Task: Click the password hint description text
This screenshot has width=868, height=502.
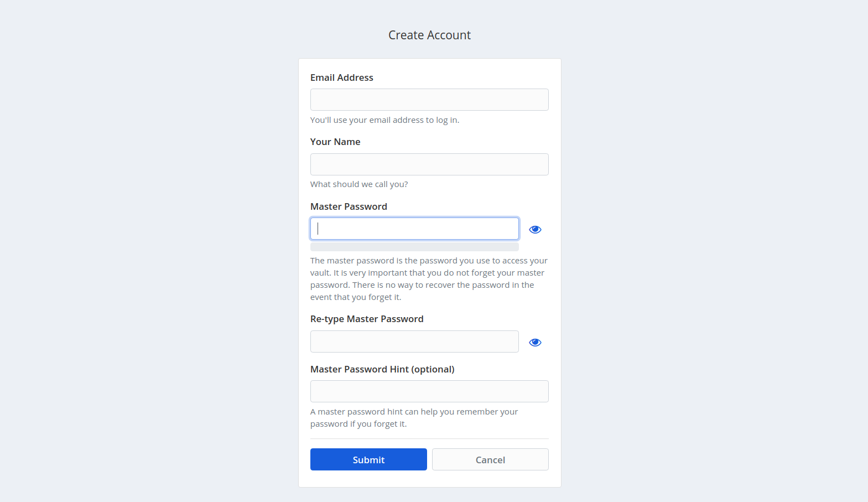Action: coord(414,417)
